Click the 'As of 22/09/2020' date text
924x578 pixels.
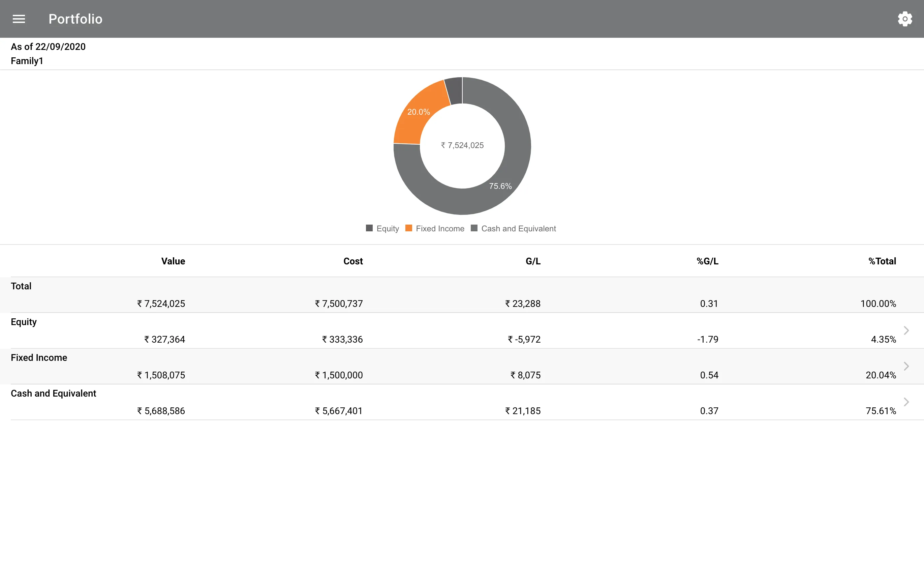(48, 47)
